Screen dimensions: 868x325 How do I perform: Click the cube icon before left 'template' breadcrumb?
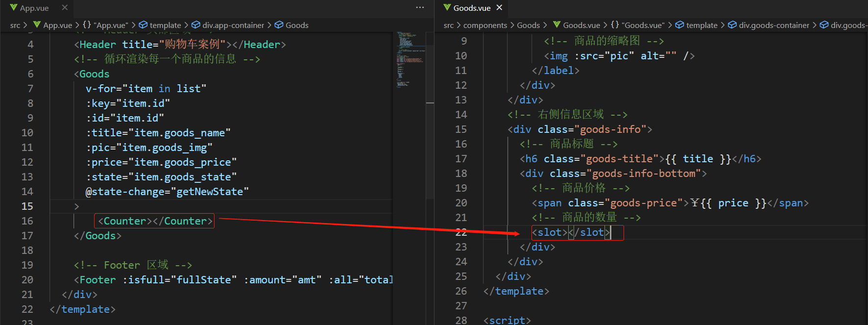(143, 25)
